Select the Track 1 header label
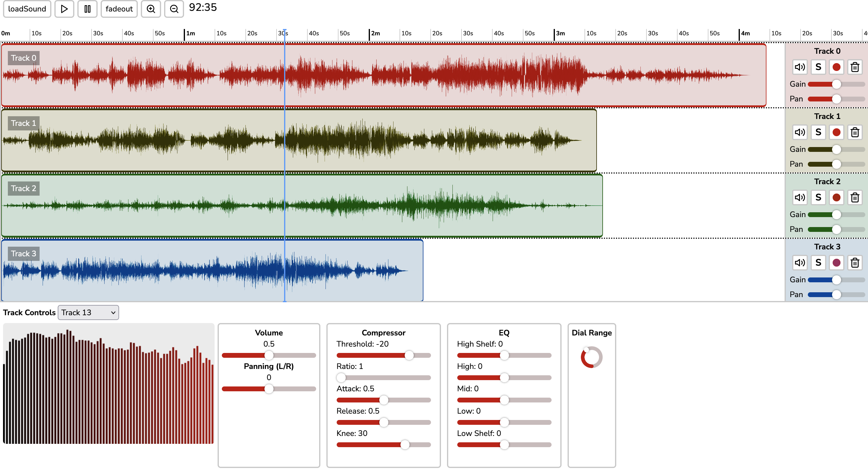This screenshot has width=868, height=471. point(23,123)
